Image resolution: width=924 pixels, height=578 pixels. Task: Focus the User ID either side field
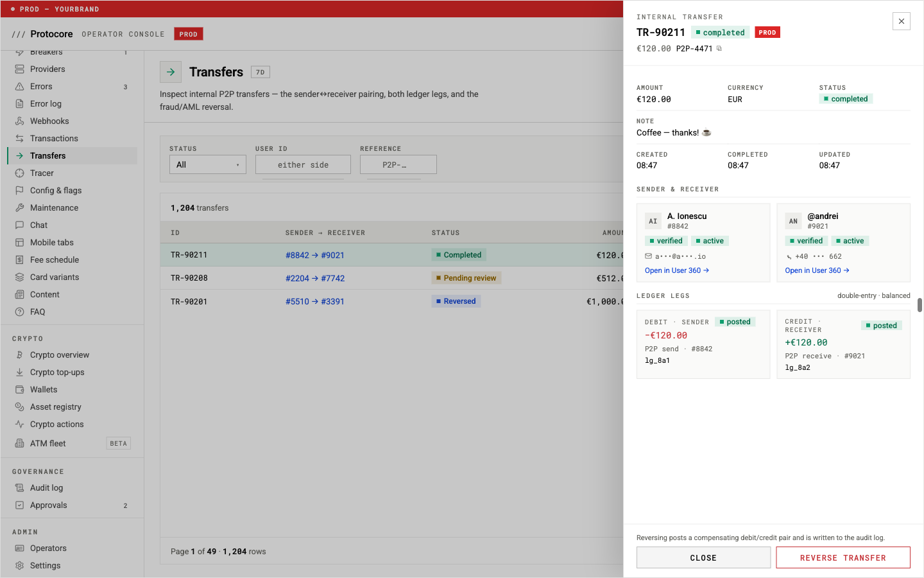[x=303, y=165]
